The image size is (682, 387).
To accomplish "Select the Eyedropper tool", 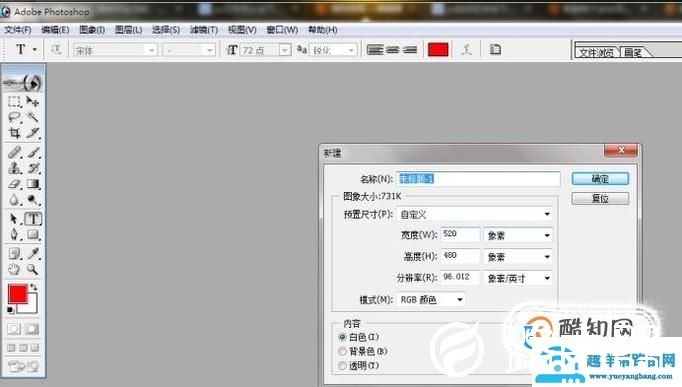I will [x=33, y=254].
